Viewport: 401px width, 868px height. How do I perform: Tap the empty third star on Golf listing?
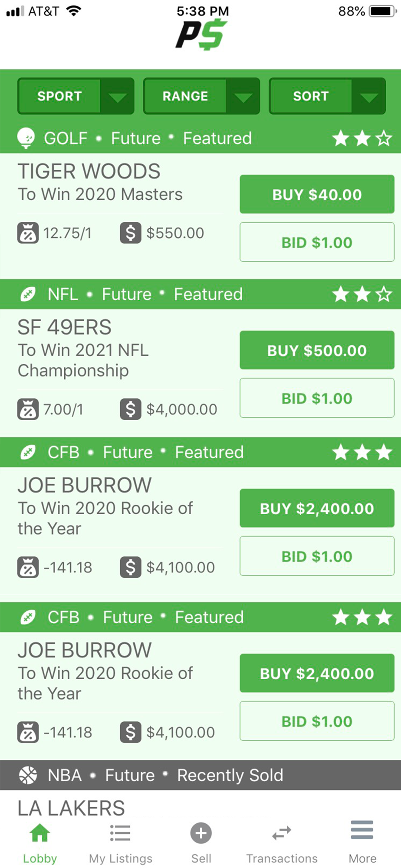[x=384, y=139]
